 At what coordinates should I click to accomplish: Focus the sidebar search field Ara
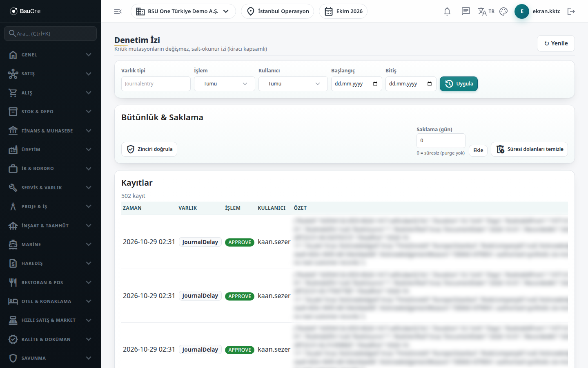pyautogui.click(x=51, y=34)
